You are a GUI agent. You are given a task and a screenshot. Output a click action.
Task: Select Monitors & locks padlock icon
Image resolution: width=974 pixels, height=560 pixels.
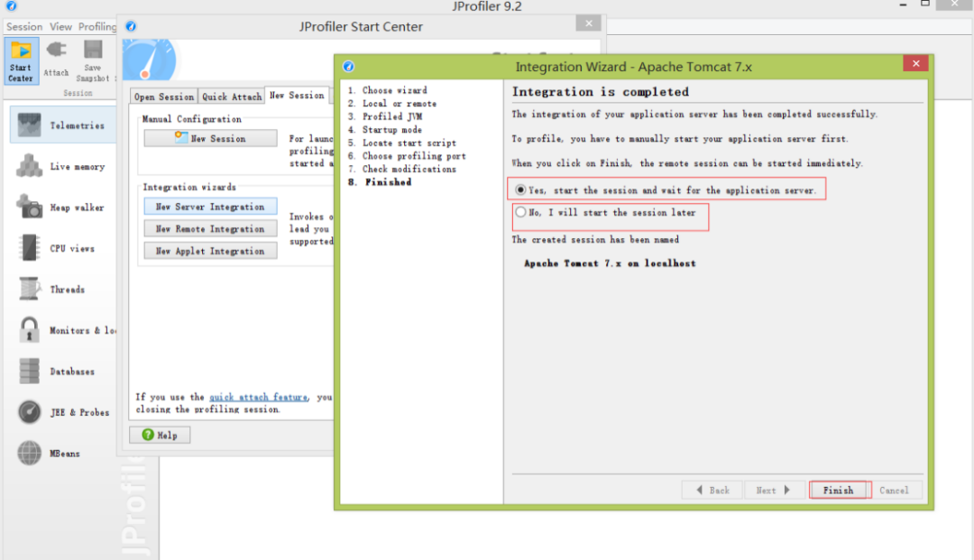[x=29, y=330]
